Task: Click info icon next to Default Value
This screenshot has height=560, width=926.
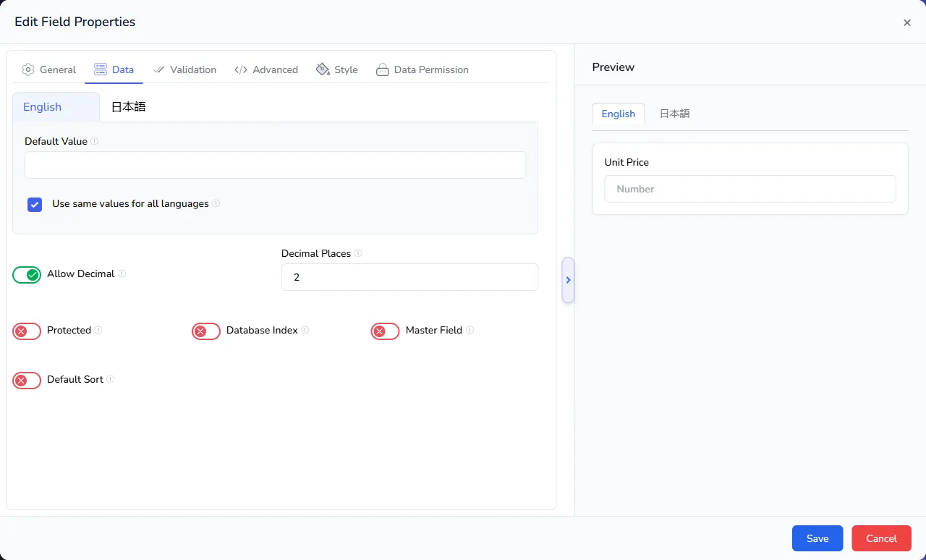Action: click(x=95, y=141)
